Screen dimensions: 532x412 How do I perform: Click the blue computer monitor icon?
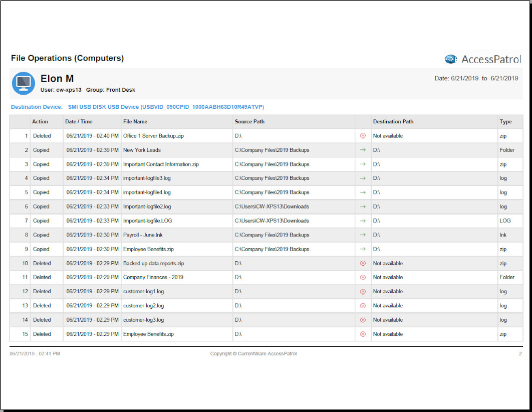pos(24,83)
